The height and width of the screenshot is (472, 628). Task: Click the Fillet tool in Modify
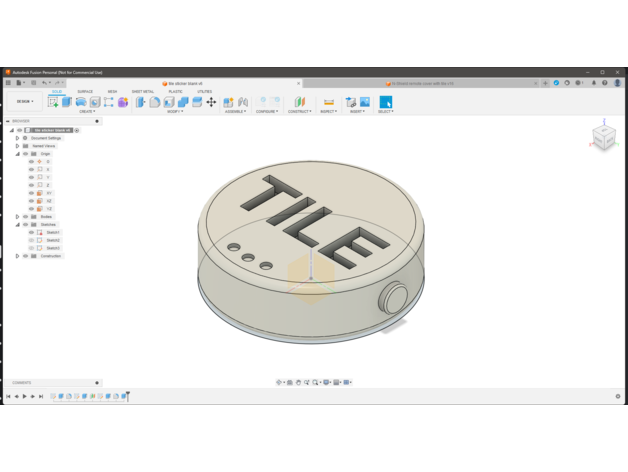tap(155, 102)
